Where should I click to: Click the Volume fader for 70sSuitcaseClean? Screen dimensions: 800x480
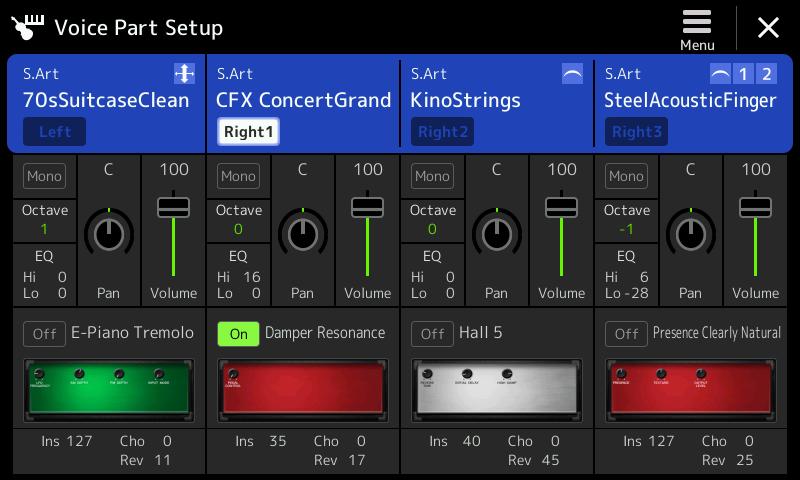point(173,208)
